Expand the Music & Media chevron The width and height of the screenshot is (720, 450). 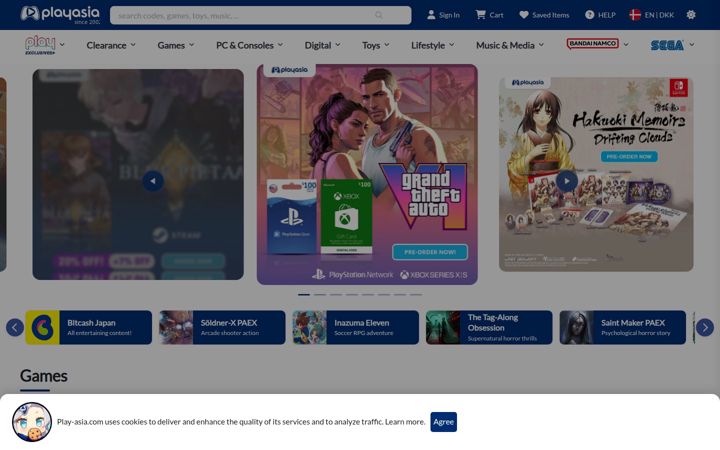[x=541, y=45]
